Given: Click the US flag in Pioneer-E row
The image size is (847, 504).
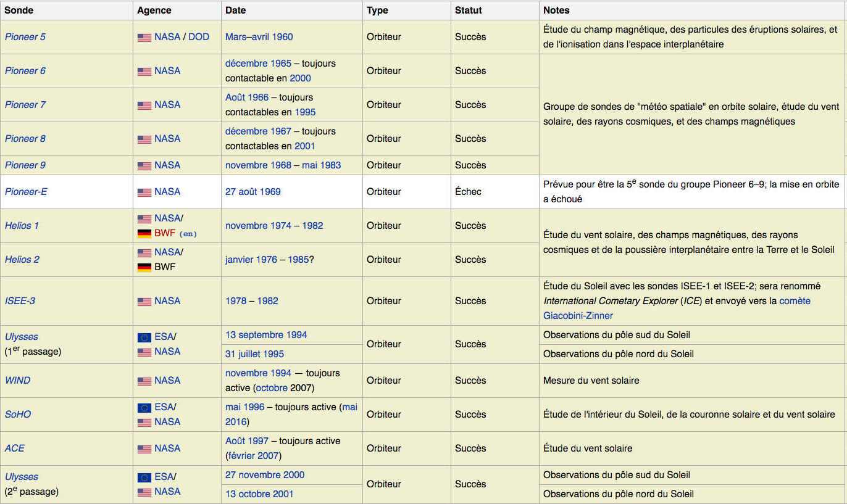Looking at the screenshot, I should (x=144, y=192).
